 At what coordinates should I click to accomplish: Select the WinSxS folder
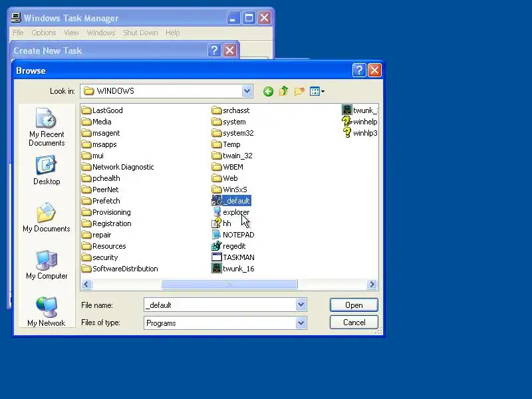[x=229, y=190]
